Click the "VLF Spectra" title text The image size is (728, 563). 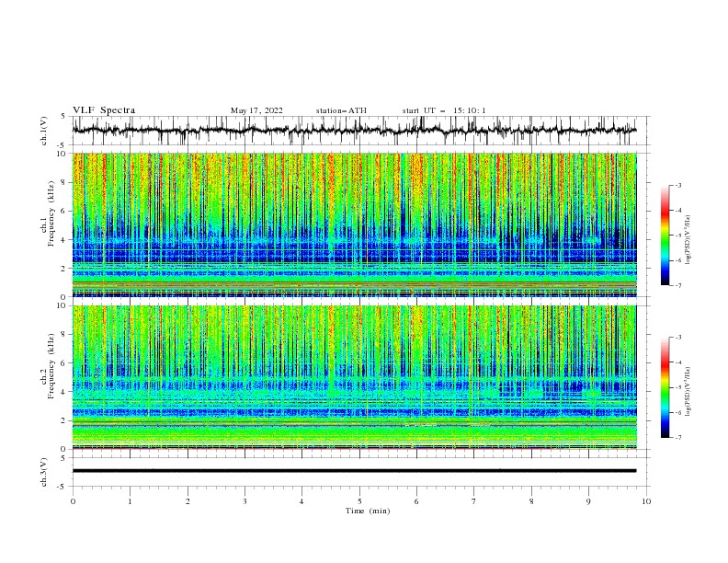tap(104, 110)
